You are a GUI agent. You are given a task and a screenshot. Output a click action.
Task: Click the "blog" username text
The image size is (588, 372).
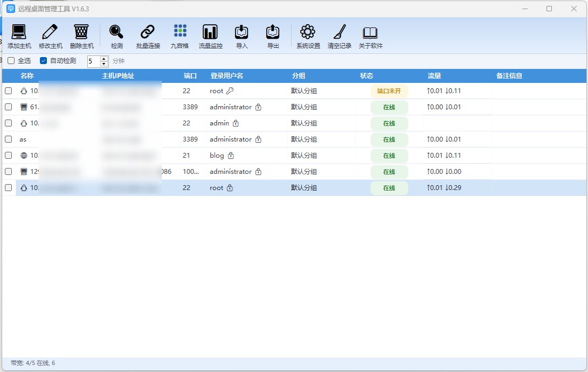(217, 156)
